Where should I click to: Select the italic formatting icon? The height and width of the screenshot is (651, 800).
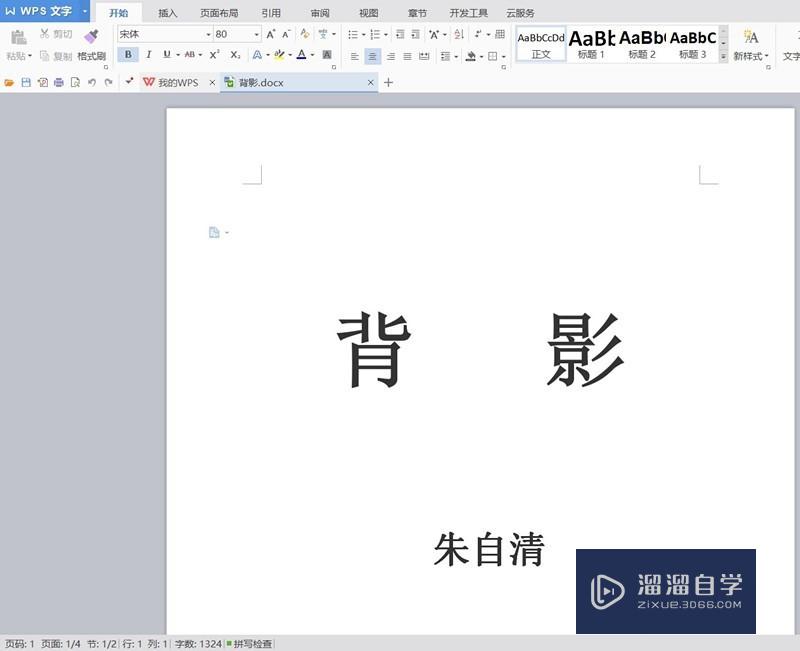tap(148, 55)
